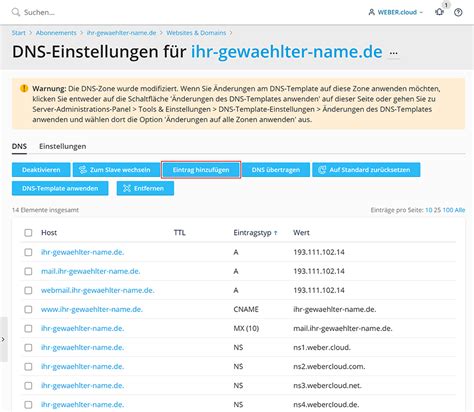Open ihr-gewaehlter-name.de breadcrumb link
The image size is (474, 412).
tap(121, 33)
